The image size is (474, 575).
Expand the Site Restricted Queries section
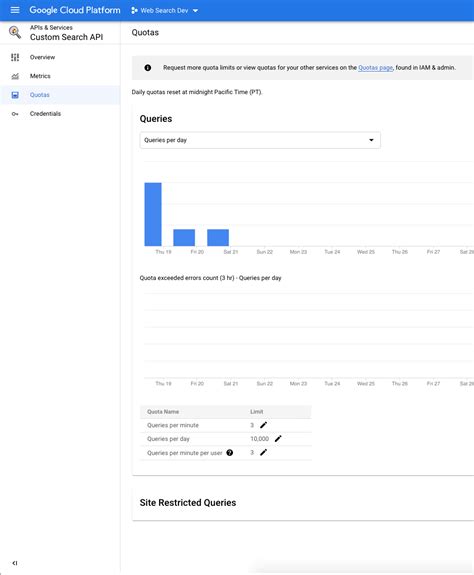pos(188,502)
